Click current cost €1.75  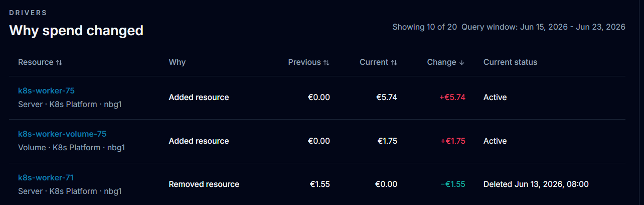(387, 141)
